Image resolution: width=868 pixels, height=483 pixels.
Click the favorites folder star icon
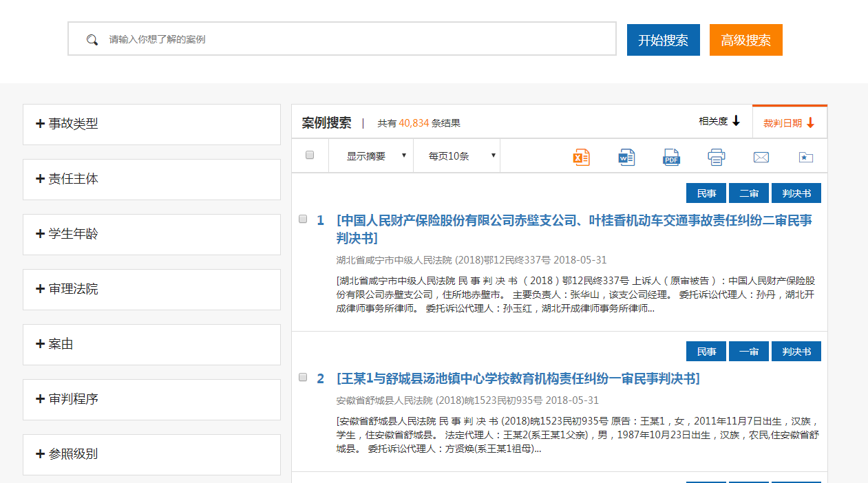point(805,157)
